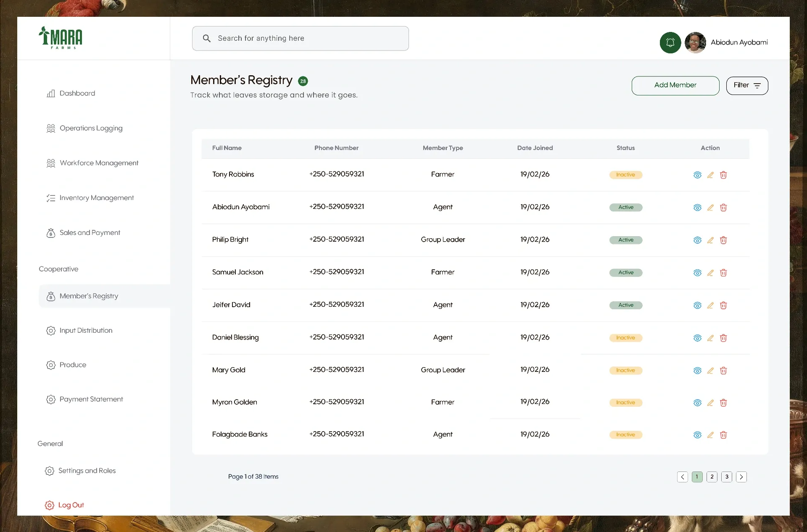Open Abiodun Ayobami's profile avatar

click(695, 42)
